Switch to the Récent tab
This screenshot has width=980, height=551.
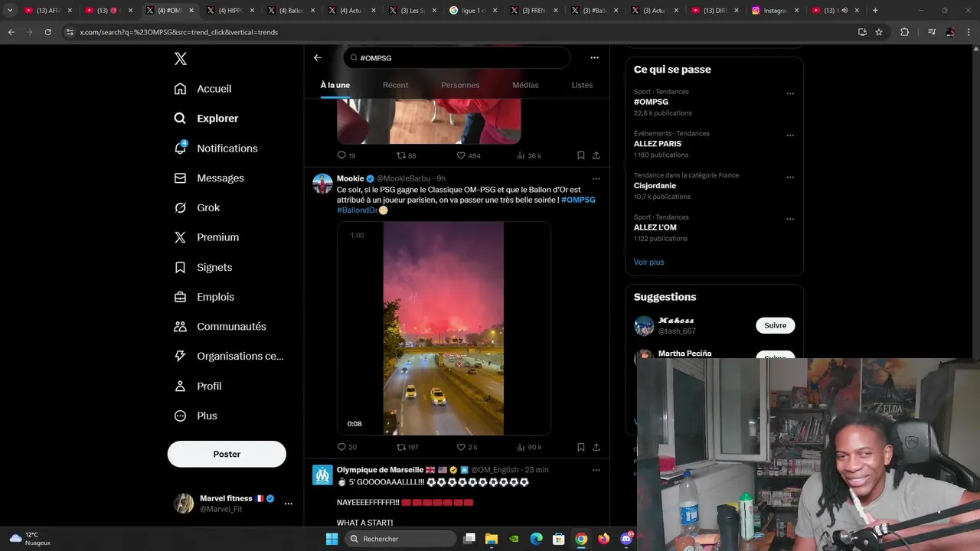[395, 85]
